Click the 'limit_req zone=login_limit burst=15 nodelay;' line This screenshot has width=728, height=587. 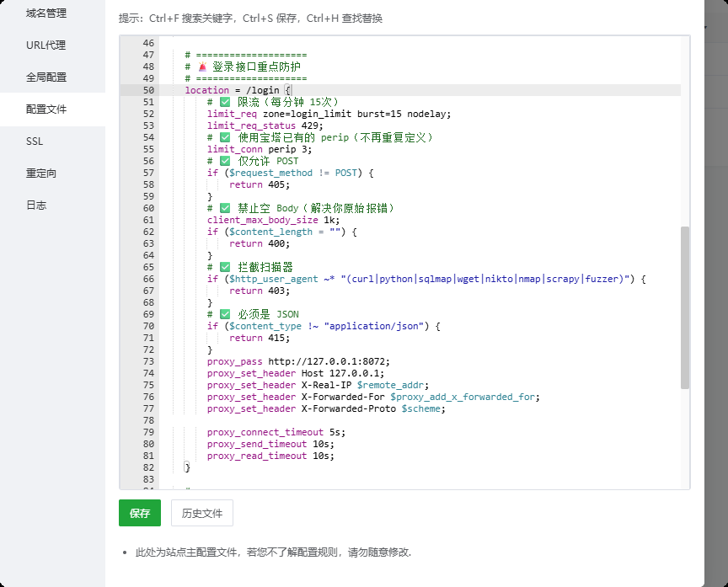pos(329,114)
